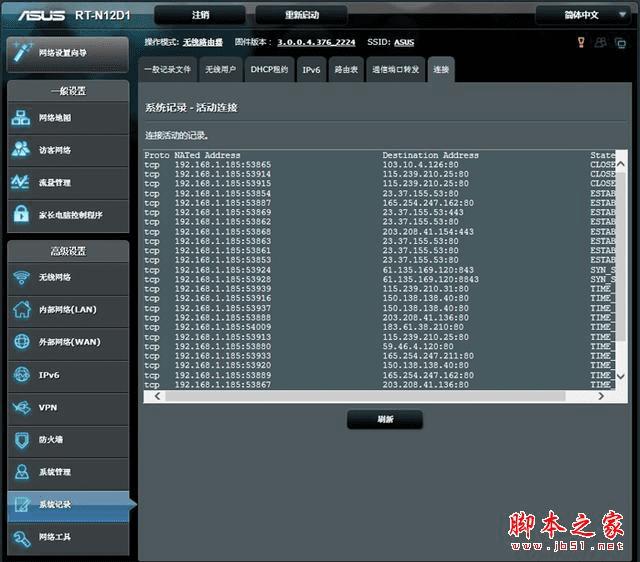
Task: Switch to the 通信端口转发 tab
Action: pos(396,70)
